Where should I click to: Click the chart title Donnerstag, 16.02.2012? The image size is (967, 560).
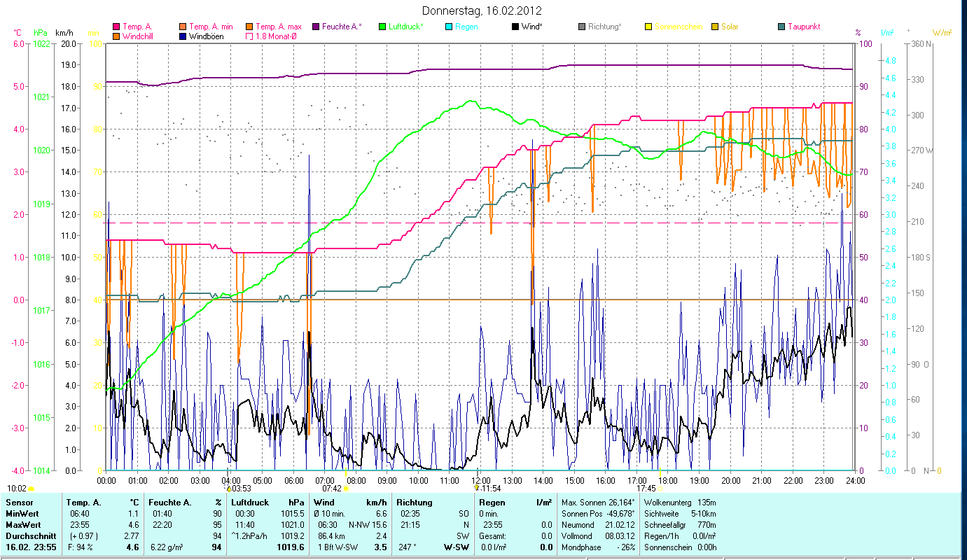coord(482,11)
